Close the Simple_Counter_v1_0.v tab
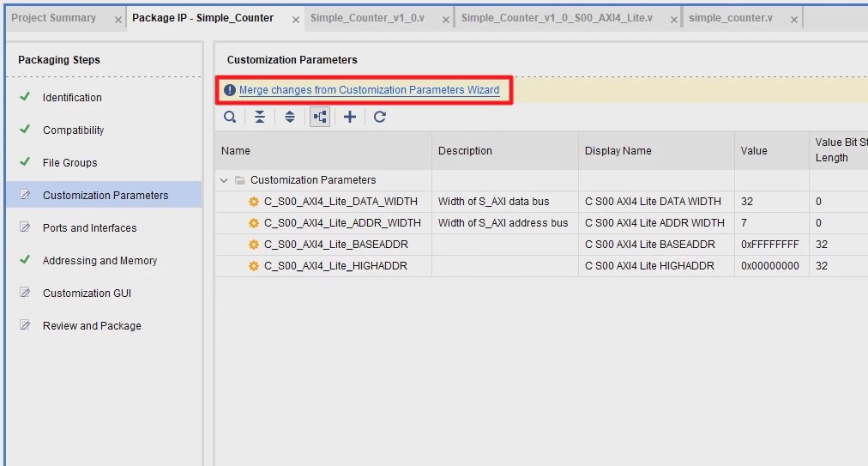 [x=446, y=20]
